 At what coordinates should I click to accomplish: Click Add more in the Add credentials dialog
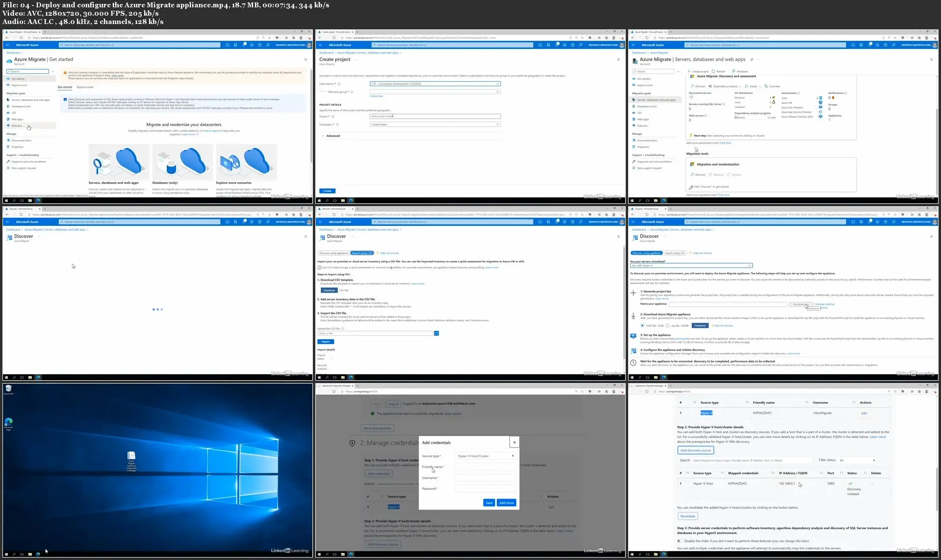coord(507,503)
